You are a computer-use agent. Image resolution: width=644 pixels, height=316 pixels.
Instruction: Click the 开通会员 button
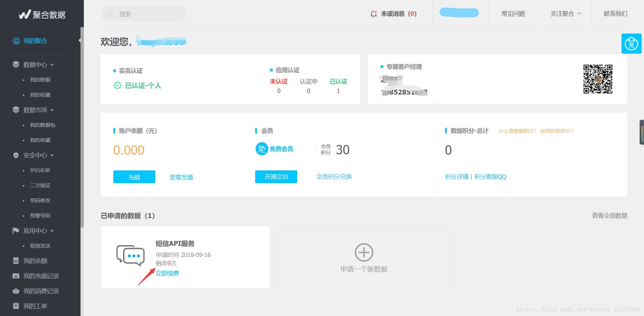click(x=276, y=177)
